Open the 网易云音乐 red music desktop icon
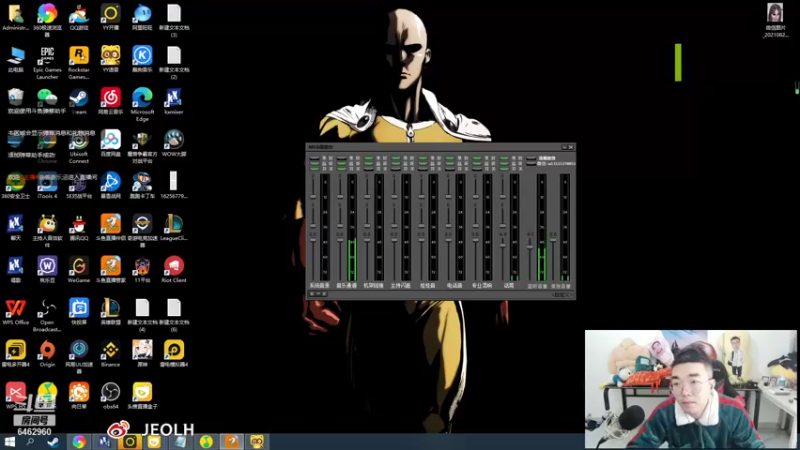The height and width of the screenshot is (450, 800). point(110,101)
